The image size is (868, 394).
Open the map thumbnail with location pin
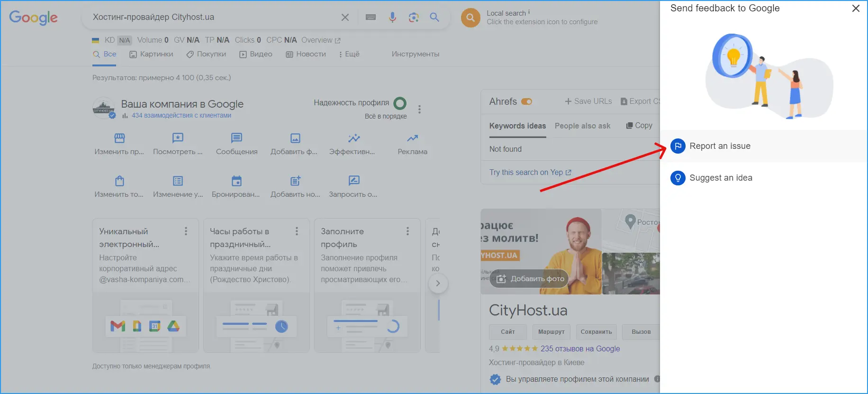(631, 230)
